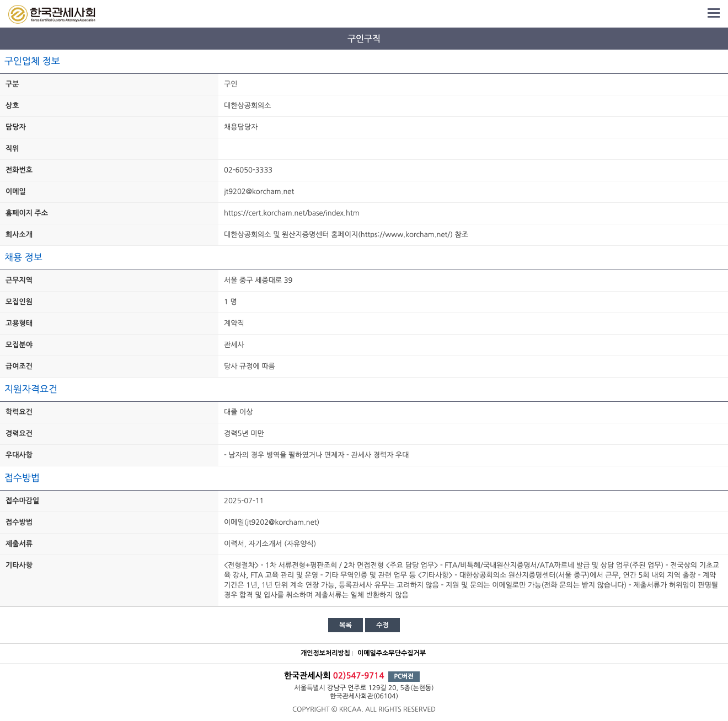Click the email jt9202@korcham.net in 이메일 row
Image resolution: width=728 pixels, height=721 pixels.
point(259,191)
